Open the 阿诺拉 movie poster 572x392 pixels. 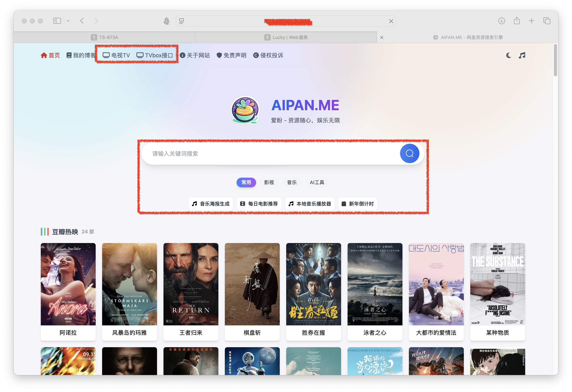click(x=68, y=284)
